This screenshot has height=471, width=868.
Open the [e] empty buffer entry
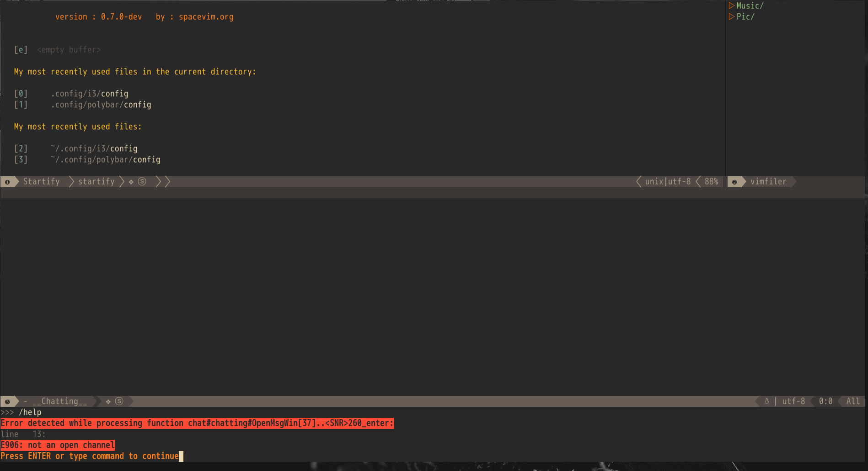[x=69, y=50]
